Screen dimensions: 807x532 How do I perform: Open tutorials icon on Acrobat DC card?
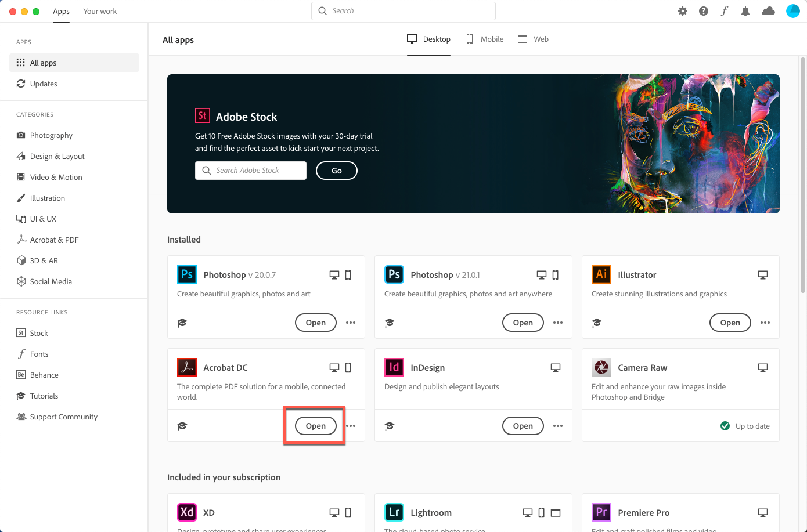point(182,426)
